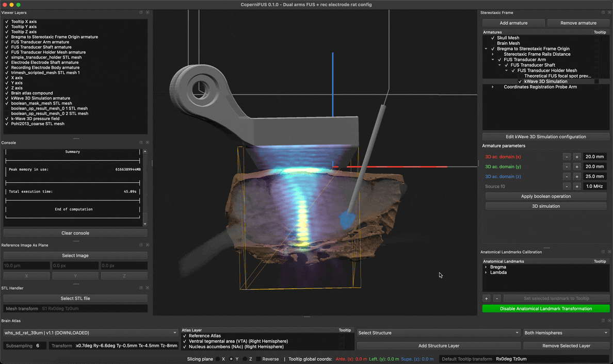Toggle Ventral tegmental area (VTA) atlas layer
Viewport: 613px width, 364px height.
point(185,341)
